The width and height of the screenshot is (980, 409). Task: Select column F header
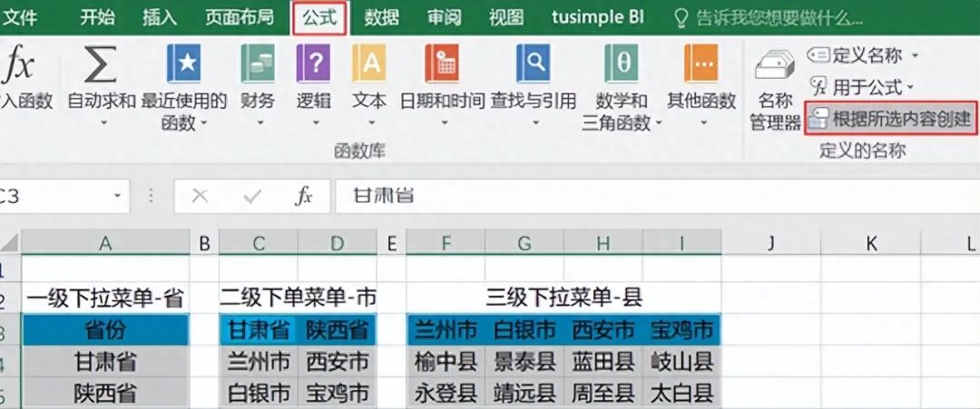pos(446,243)
